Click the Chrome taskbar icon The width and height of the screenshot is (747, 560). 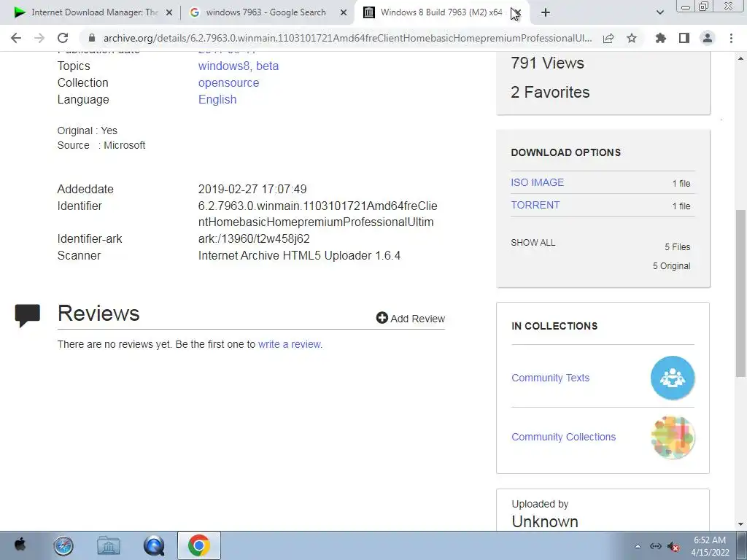(199, 545)
